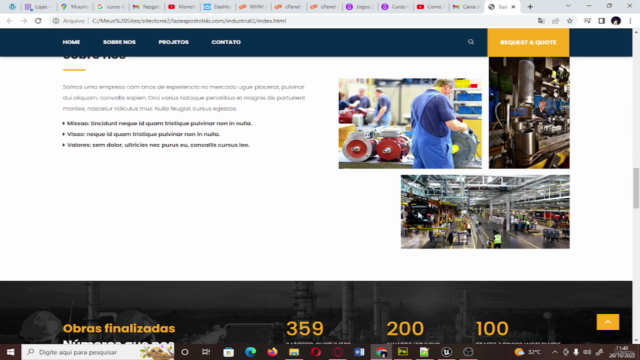Click the site info icon beside Arquivo
Viewport: 640px width, 360px height.
tap(56, 21)
